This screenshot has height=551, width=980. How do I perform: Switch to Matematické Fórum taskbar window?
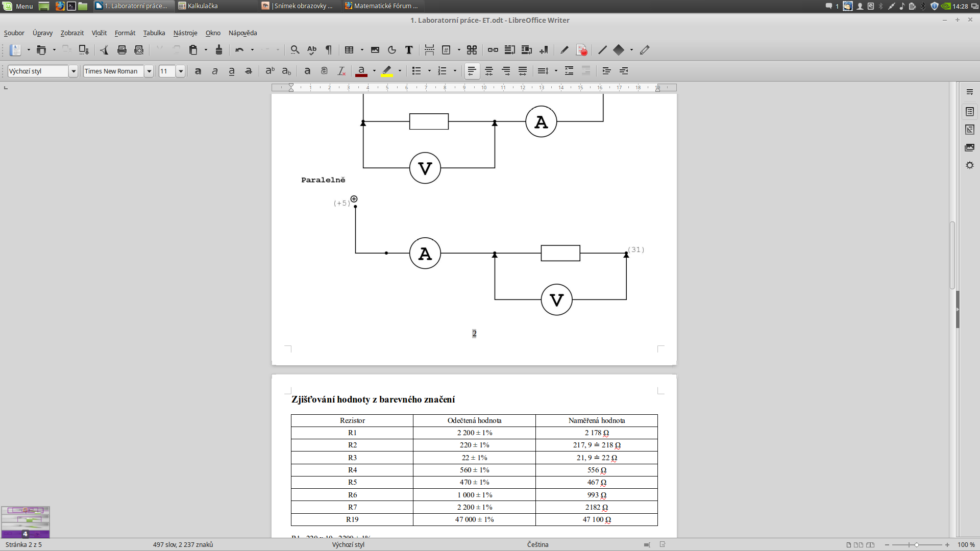coord(382,6)
